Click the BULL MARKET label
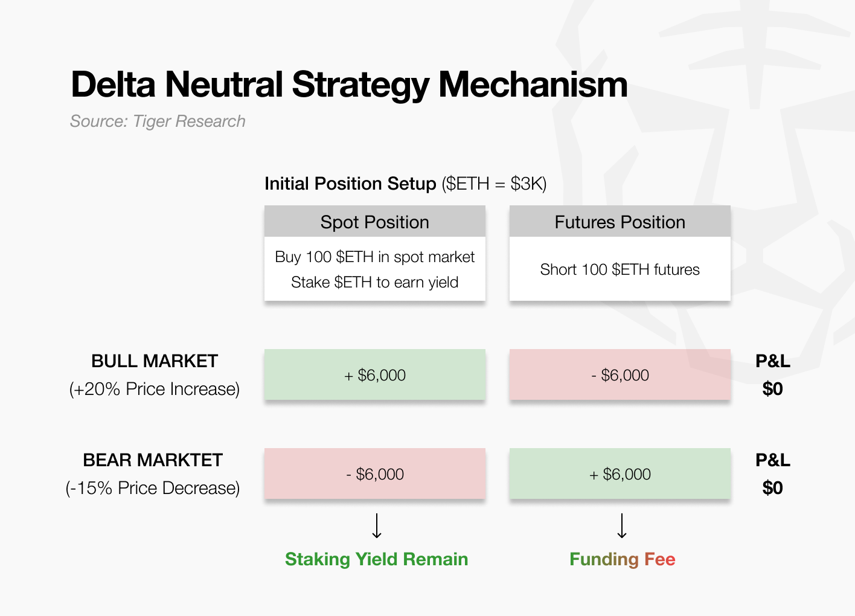The width and height of the screenshot is (855, 616). [155, 361]
